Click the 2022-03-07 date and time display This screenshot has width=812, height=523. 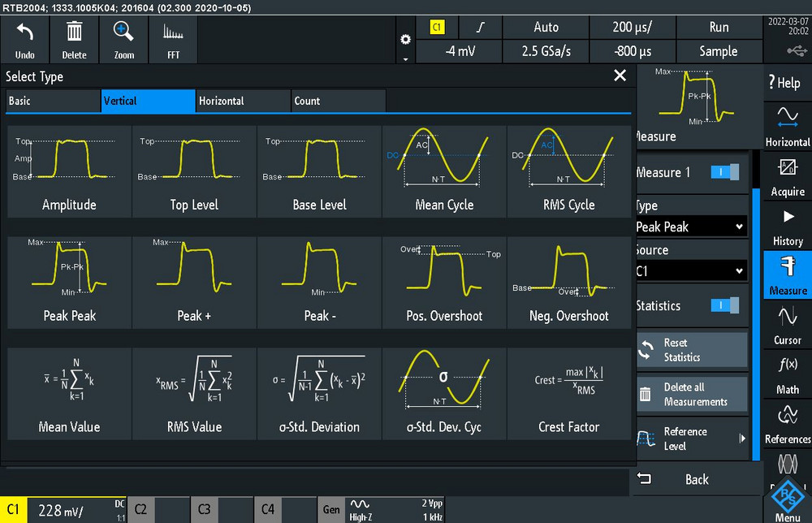tap(788, 27)
